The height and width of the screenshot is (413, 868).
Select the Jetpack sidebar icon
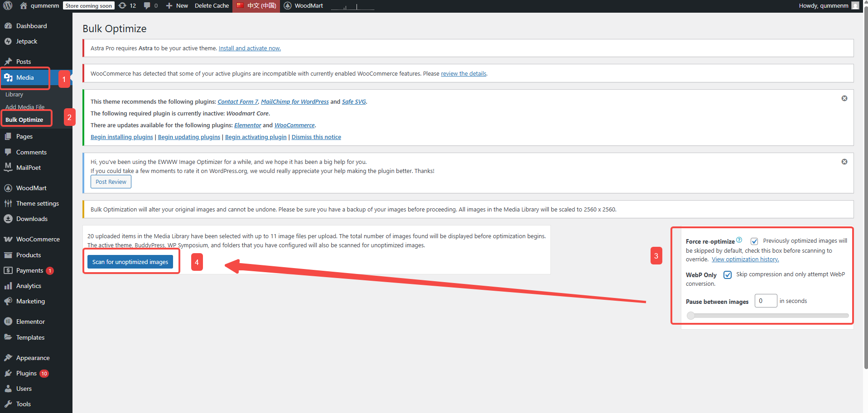9,41
